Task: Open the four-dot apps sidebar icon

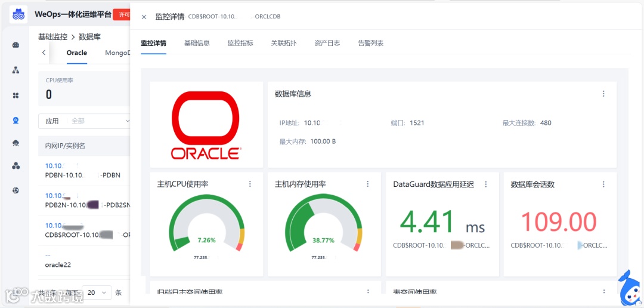Action: 16,96
